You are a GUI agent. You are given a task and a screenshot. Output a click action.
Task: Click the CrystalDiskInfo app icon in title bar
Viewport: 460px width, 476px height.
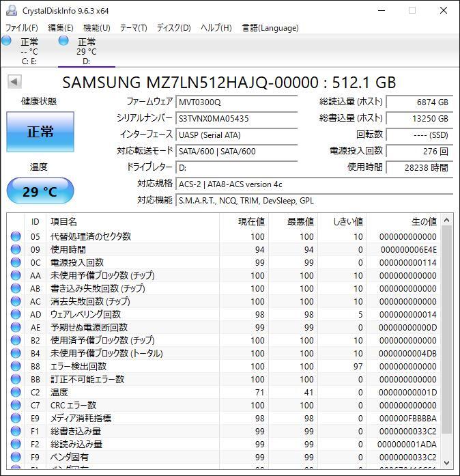click(x=12, y=11)
